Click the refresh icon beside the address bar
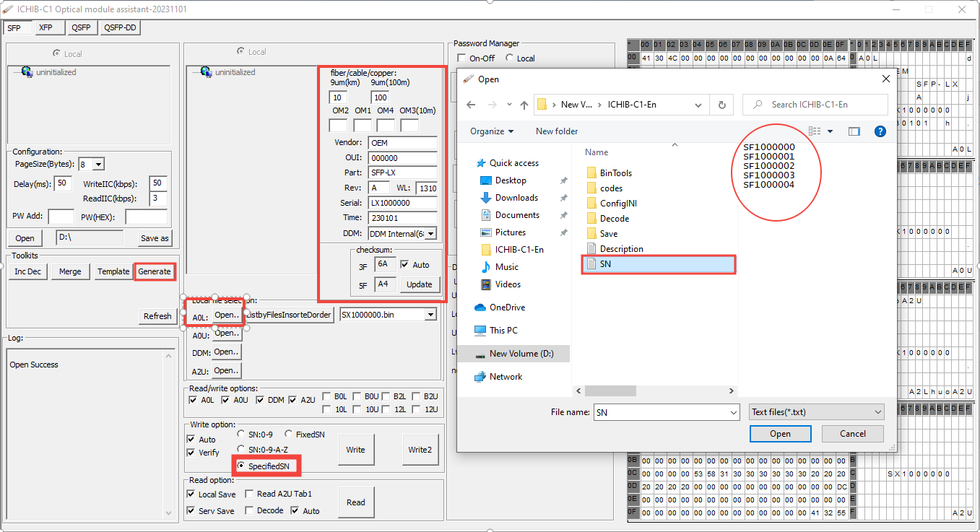980x532 pixels. tap(721, 104)
